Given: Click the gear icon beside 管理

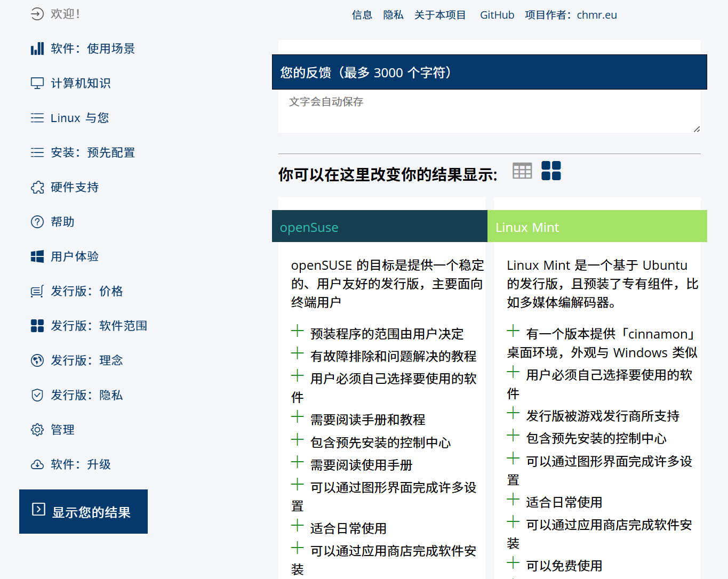Looking at the screenshot, I should point(37,430).
